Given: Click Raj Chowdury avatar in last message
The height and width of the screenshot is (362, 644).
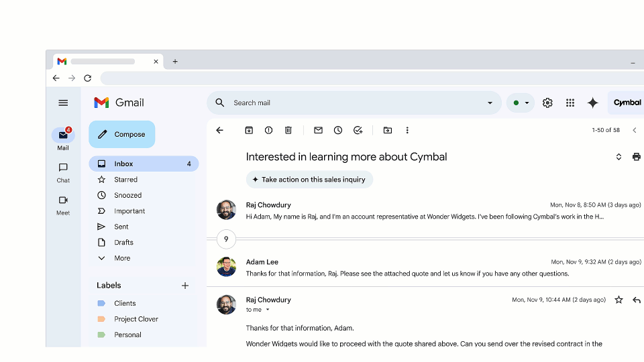Looking at the screenshot, I should pos(226,304).
